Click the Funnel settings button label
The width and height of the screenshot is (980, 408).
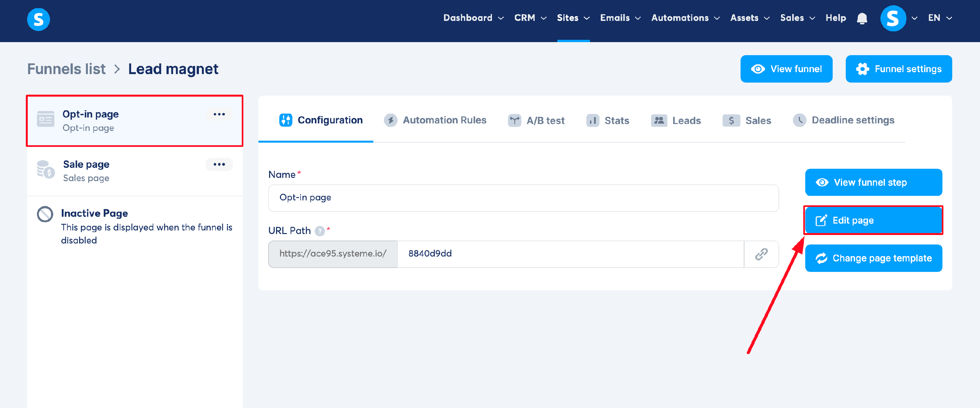point(908,69)
